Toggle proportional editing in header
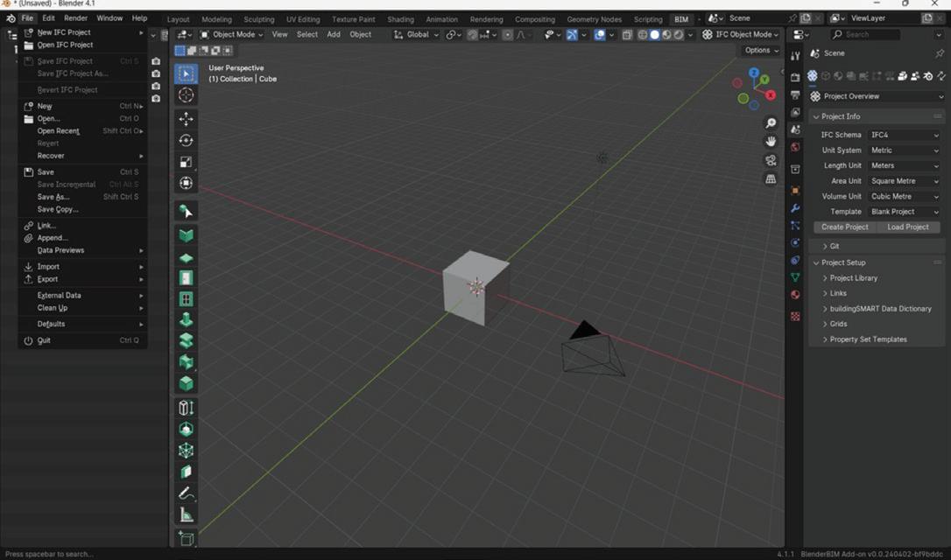The width and height of the screenshot is (951, 560). (x=508, y=34)
